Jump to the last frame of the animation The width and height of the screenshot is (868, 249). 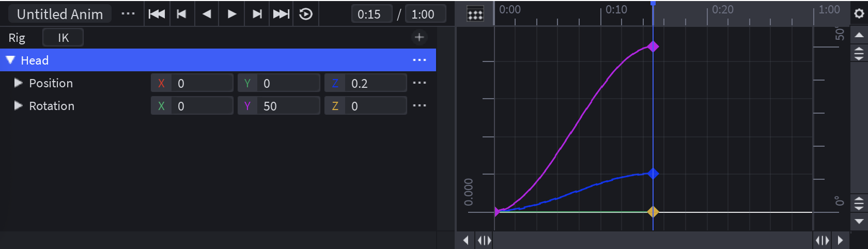281,14
